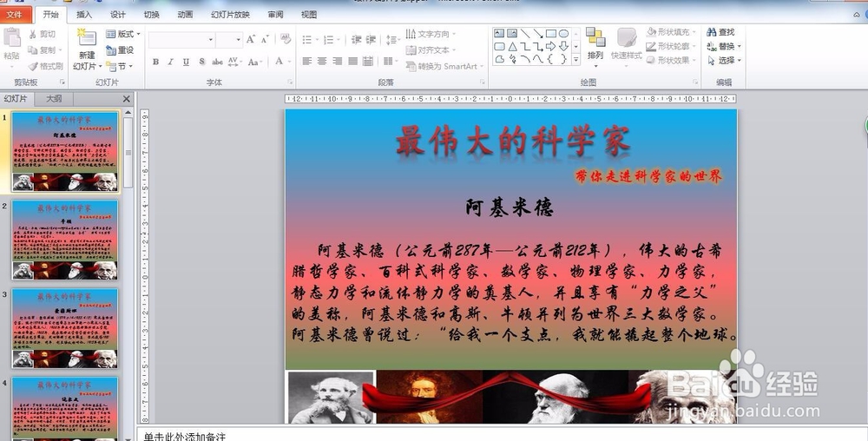Click the Paste (粘贴) clipboard icon
The image size is (868, 441).
tap(11, 39)
